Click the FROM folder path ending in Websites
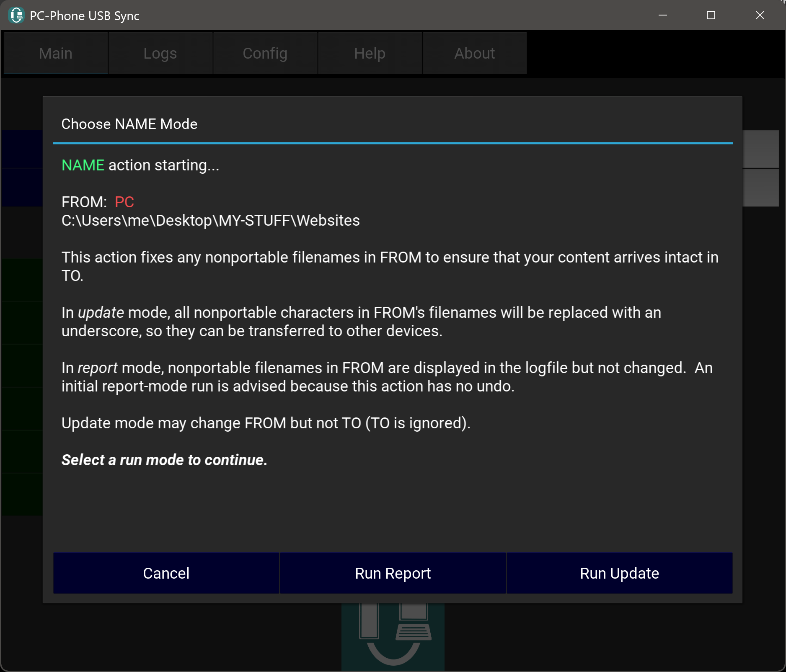Viewport: 786px width, 672px height. point(210,221)
